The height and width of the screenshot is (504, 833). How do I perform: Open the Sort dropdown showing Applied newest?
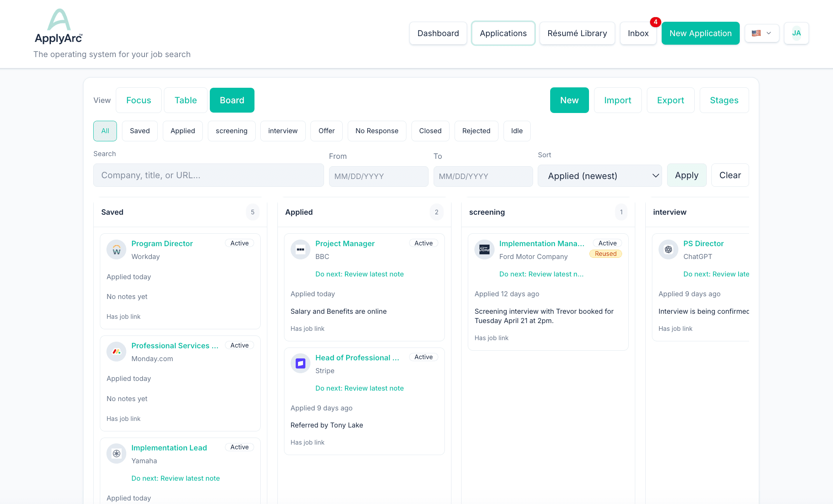[599, 176]
